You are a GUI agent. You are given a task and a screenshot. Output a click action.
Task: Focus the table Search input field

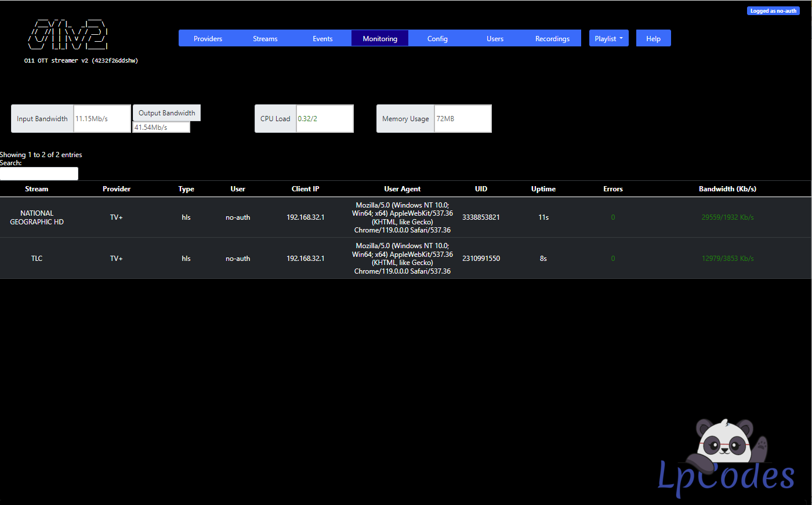39,173
